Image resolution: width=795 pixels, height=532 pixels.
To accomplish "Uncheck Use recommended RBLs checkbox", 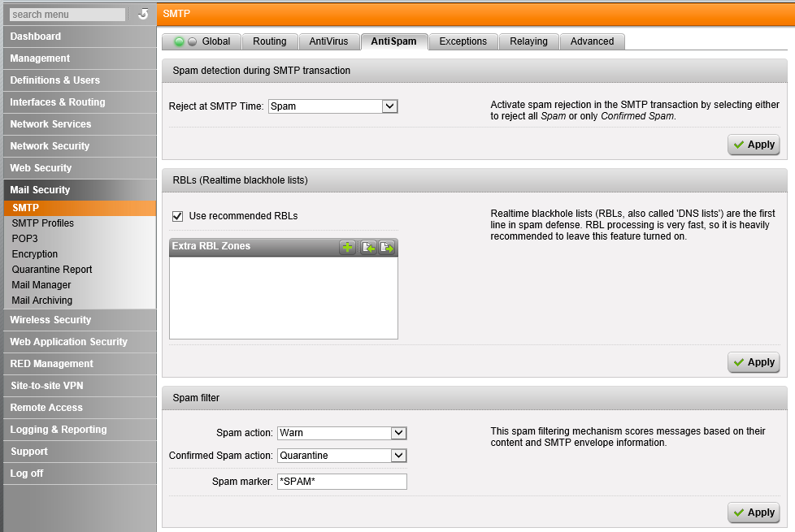I will pyautogui.click(x=177, y=216).
